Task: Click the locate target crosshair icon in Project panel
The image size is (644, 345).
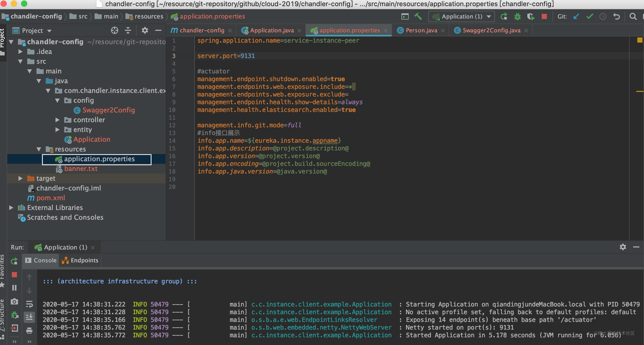Action: 114,31
